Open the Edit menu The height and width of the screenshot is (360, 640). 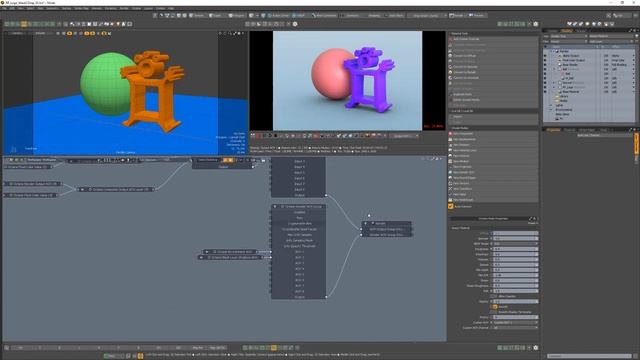[11, 8]
